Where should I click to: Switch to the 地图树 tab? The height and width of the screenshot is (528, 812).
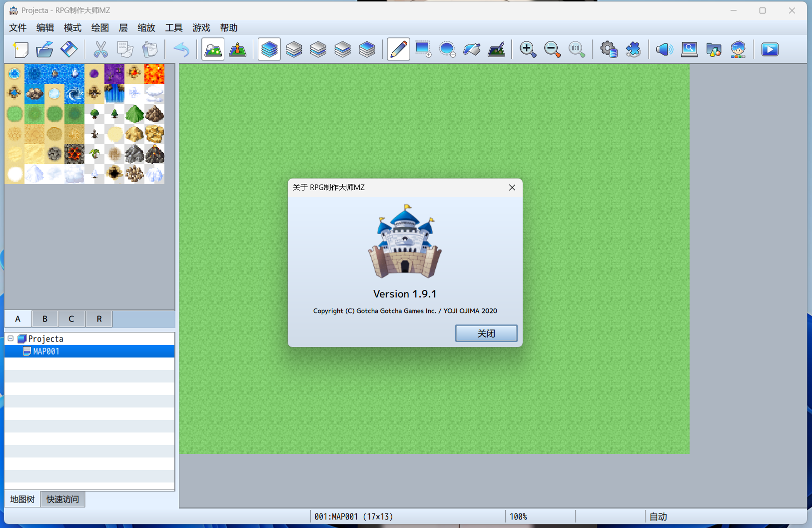click(22, 499)
